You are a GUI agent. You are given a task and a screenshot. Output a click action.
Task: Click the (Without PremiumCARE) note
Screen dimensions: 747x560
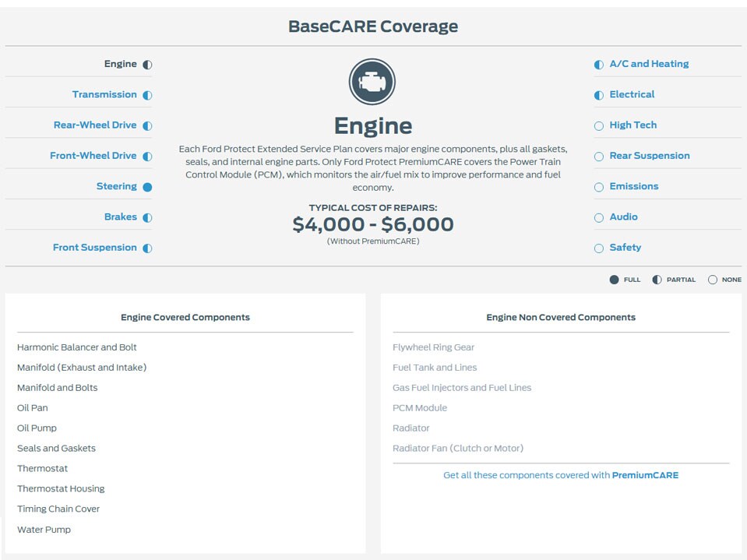point(373,241)
